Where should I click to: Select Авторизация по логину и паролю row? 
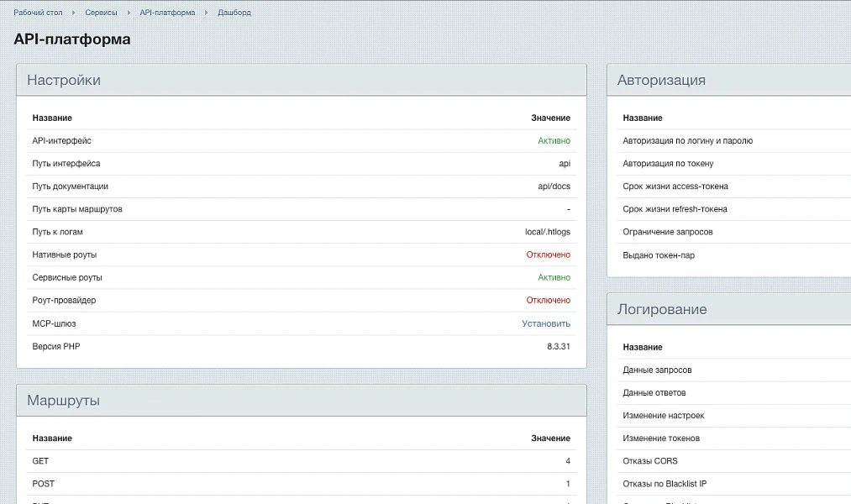tap(733, 140)
